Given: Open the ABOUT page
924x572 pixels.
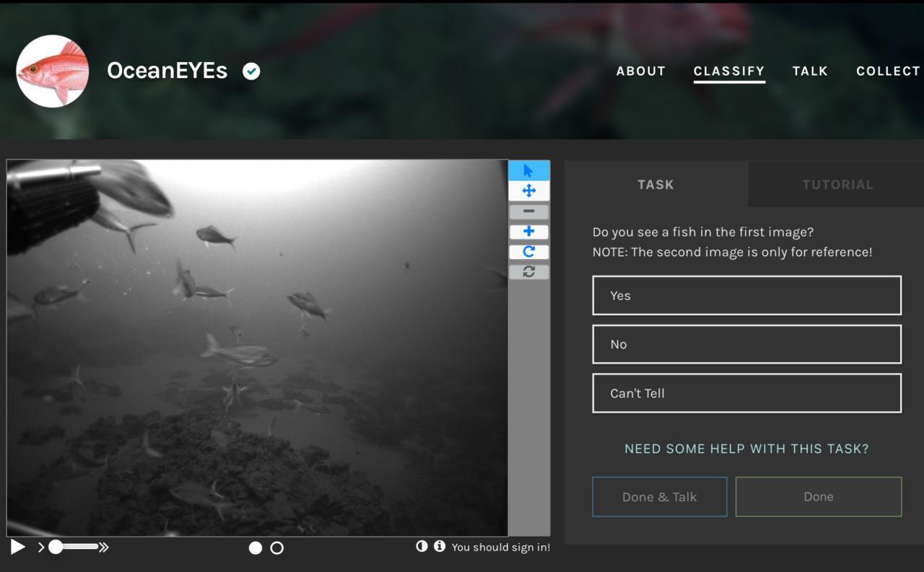Looking at the screenshot, I should pos(641,71).
